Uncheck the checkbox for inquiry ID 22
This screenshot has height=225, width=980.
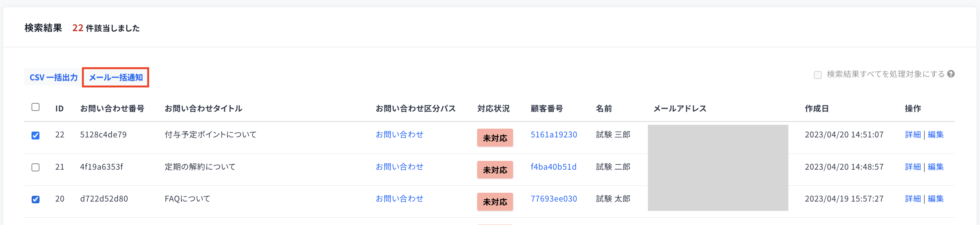35,135
